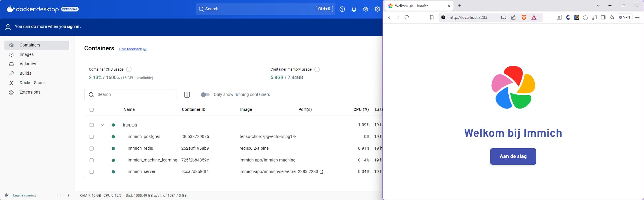Viewport: 644px width, 200px height.
Task: Go back in the browser window
Action: click(x=389, y=17)
